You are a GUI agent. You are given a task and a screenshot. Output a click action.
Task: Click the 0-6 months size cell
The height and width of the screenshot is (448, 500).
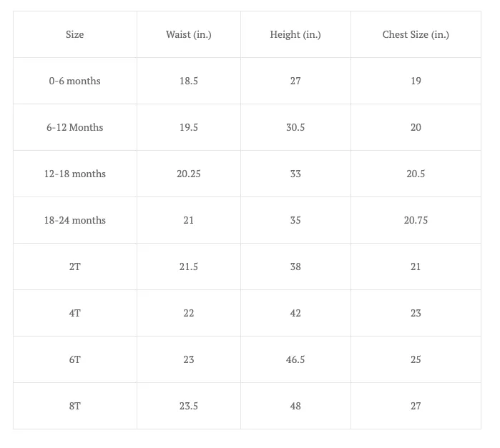75,81
